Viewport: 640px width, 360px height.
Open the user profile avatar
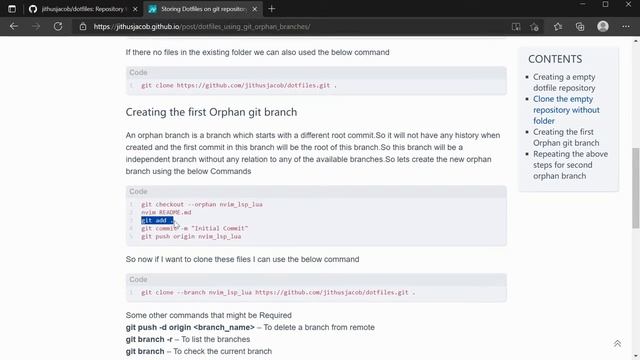pos(603,26)
